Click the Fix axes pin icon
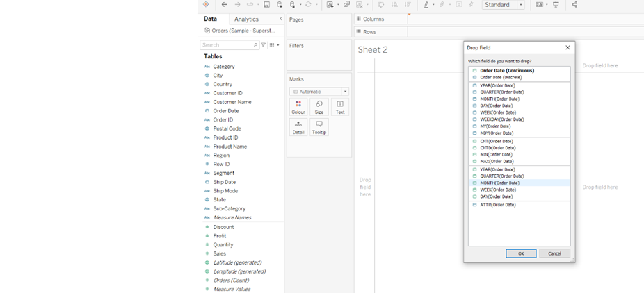 [x=471, y=4]
